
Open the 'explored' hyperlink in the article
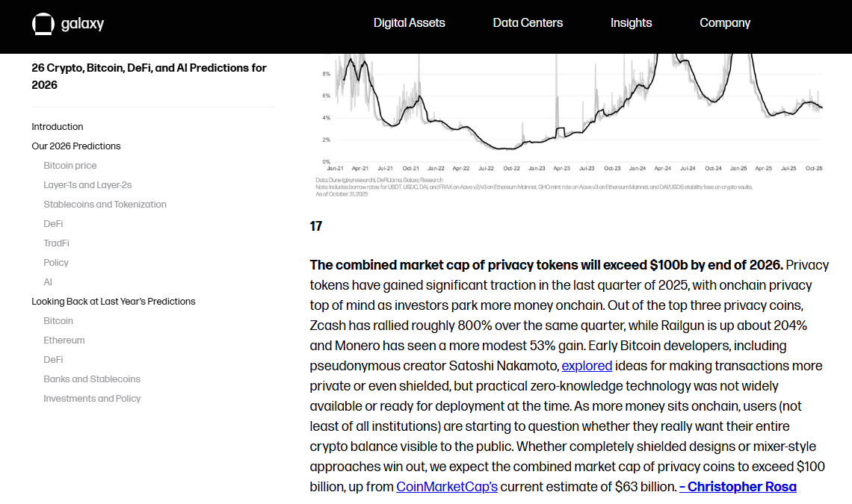587,365
